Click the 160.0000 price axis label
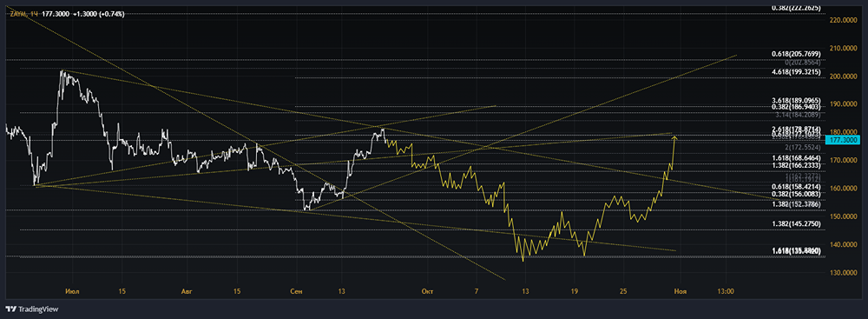 click(x=844, y=188)
